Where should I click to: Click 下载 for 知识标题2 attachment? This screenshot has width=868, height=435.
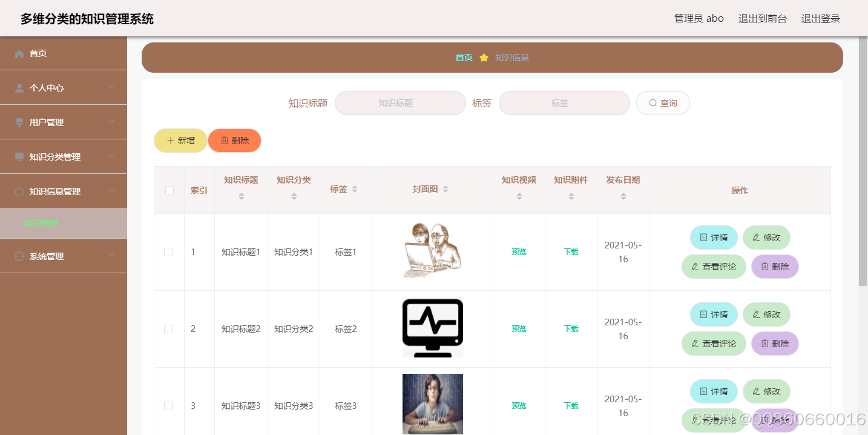coord(571,329)
